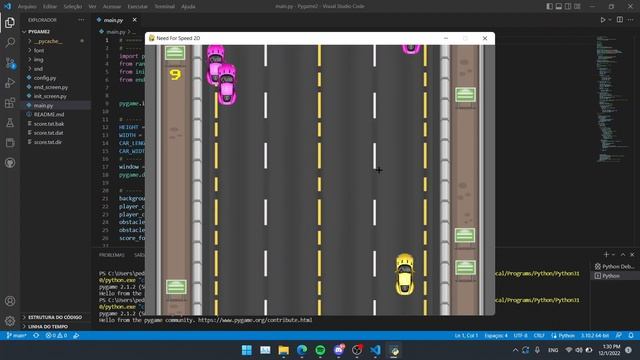Open the Accounts menu in activity bar
This screenshot has height=360, width=640.
coord(10,301)
